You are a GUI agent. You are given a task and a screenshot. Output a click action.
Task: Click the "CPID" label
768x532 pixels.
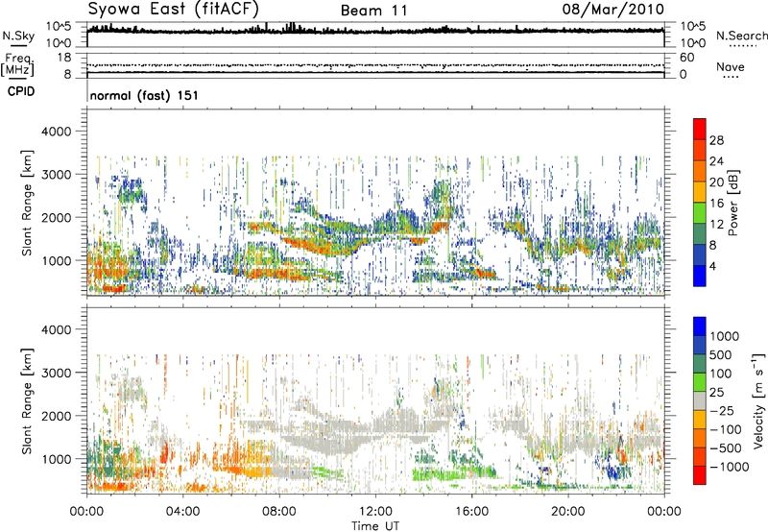tap(21, 91)
